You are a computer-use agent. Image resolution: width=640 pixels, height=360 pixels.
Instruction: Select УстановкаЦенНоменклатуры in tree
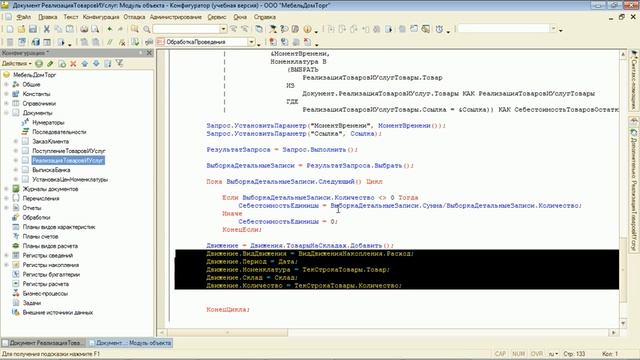click(x=70, y=180)
